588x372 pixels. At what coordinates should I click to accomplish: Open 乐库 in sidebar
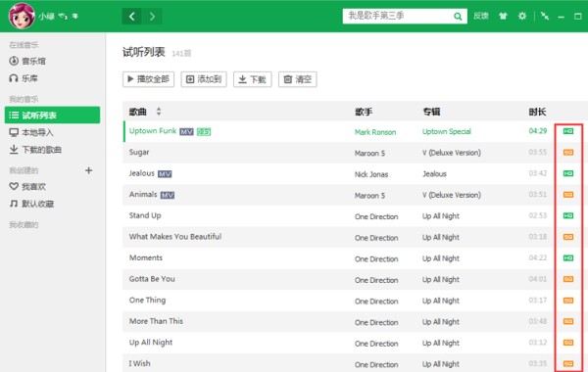(x=24, y=78)
